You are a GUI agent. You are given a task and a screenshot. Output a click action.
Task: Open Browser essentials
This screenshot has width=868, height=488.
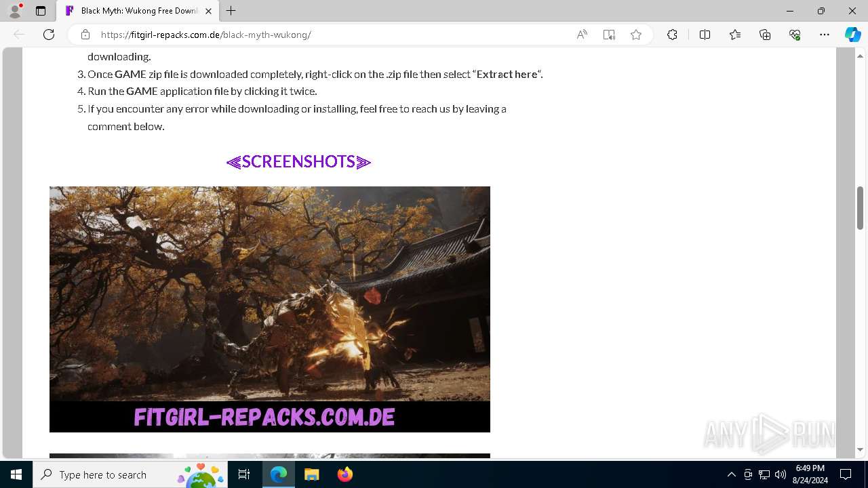(795, 35)
